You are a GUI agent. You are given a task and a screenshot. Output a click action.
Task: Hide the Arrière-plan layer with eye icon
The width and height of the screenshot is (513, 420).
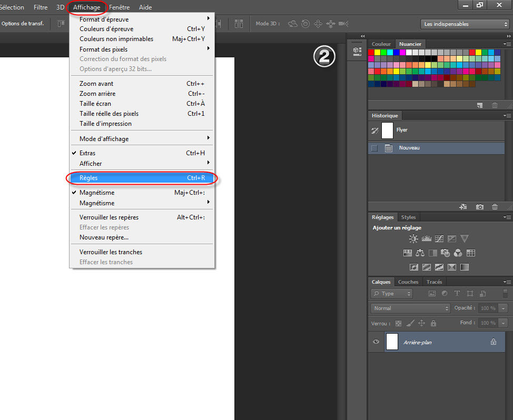376,342
